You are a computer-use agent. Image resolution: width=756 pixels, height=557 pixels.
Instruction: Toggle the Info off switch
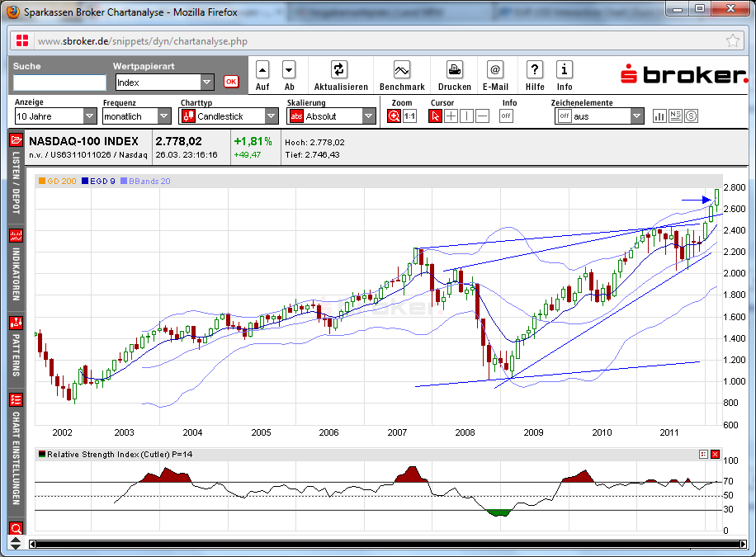(x=506, y=116)
